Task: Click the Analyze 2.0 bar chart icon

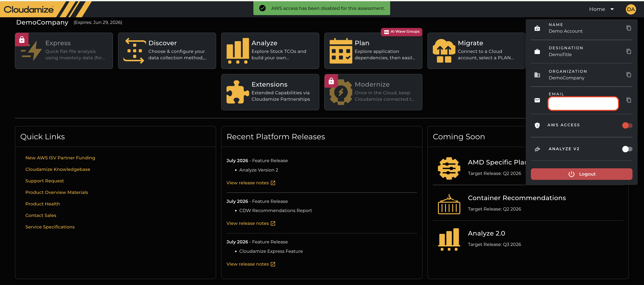Action: point(449,239)
